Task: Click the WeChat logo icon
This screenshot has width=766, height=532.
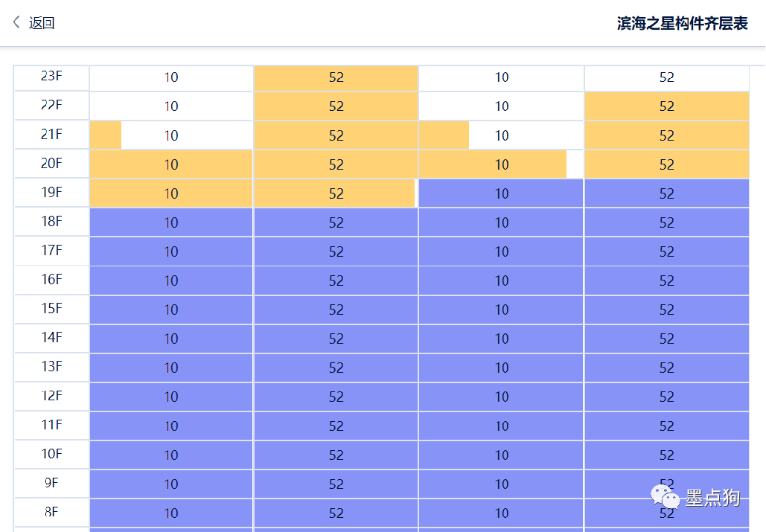Action: 666,496
